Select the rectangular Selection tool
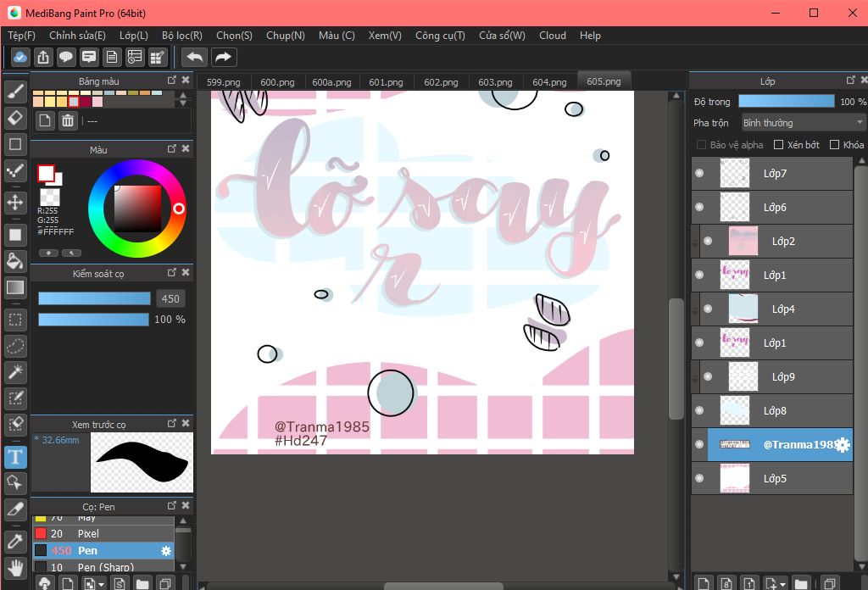Screen dimensions: 868x590 coord(15,320)
